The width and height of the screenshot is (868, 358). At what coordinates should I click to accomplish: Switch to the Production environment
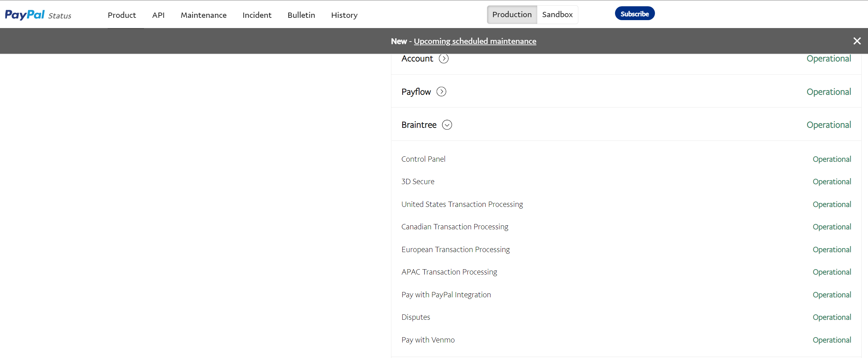512,15
